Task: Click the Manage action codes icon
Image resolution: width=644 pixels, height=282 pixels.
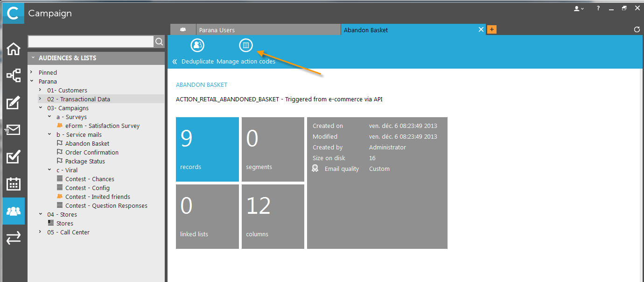Action: [246, 45]
